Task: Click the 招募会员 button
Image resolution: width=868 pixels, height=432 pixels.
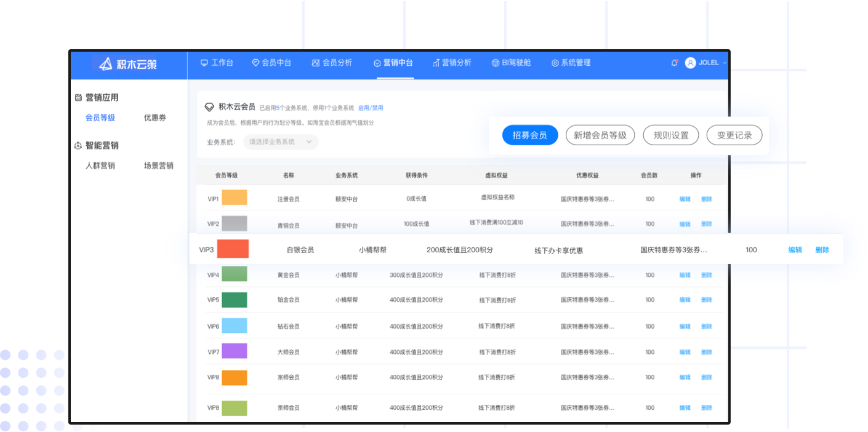Action: click(x=529, y=135)
